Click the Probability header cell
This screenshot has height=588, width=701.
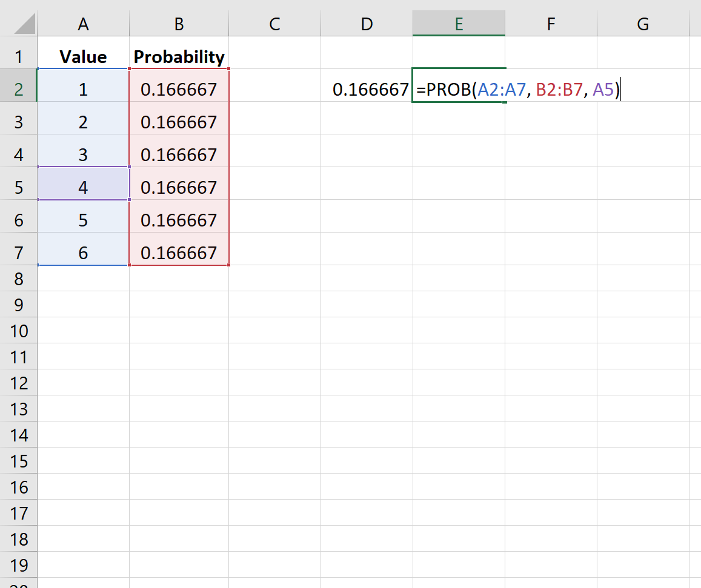click(x=179, y=57)
